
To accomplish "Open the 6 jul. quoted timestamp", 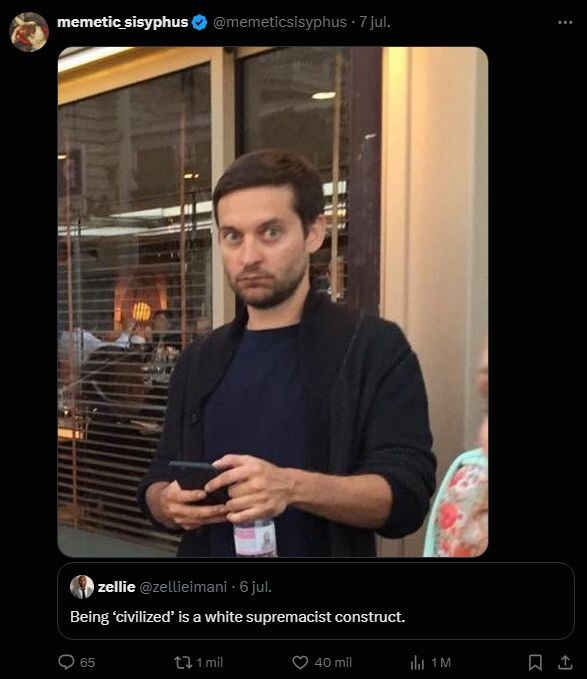I will coord(256,587).
